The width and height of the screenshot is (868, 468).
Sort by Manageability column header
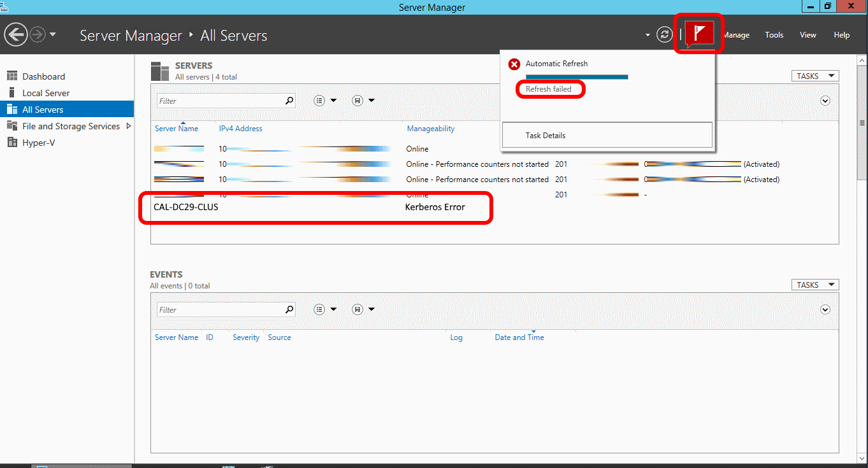431,129
